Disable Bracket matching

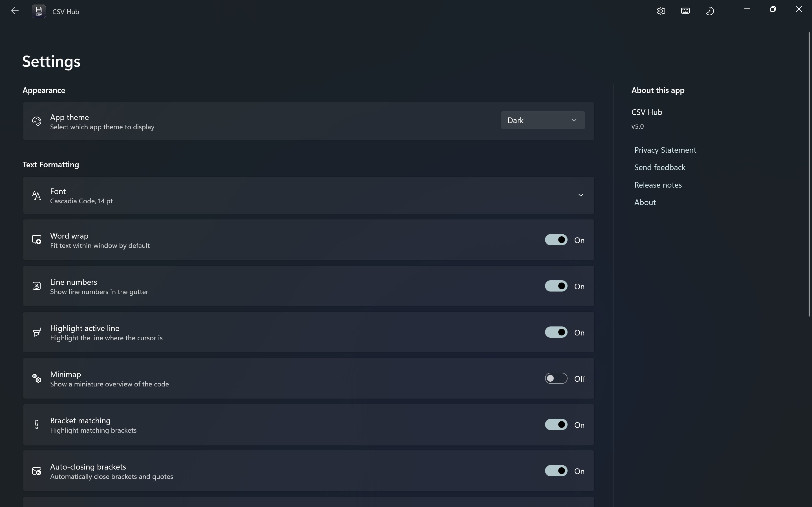(556, 424)
